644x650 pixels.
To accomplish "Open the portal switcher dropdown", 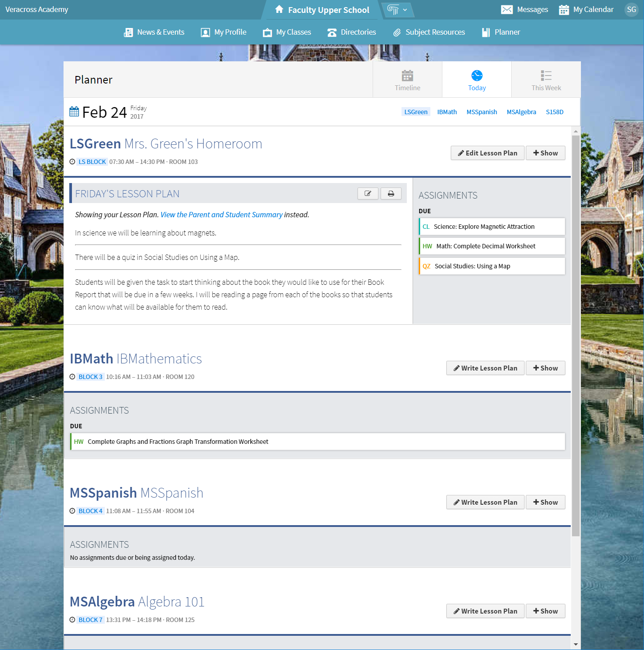I will coord(398,10).
